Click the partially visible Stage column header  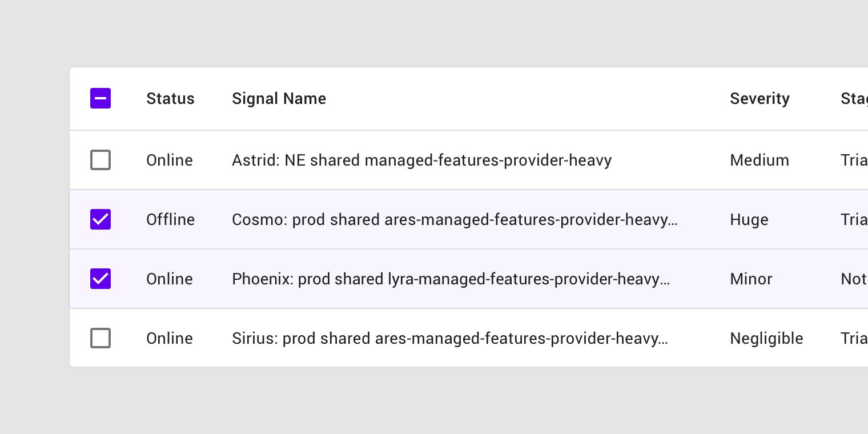tap(854, 99)
